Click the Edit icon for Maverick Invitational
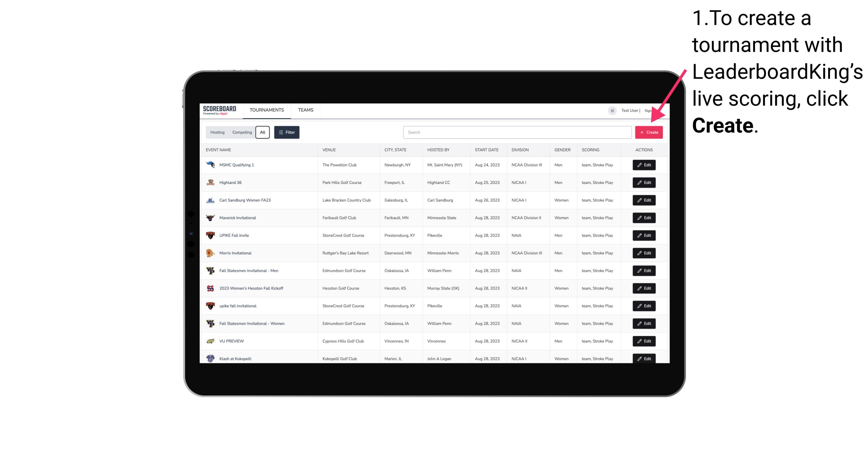 click(644, 217)
